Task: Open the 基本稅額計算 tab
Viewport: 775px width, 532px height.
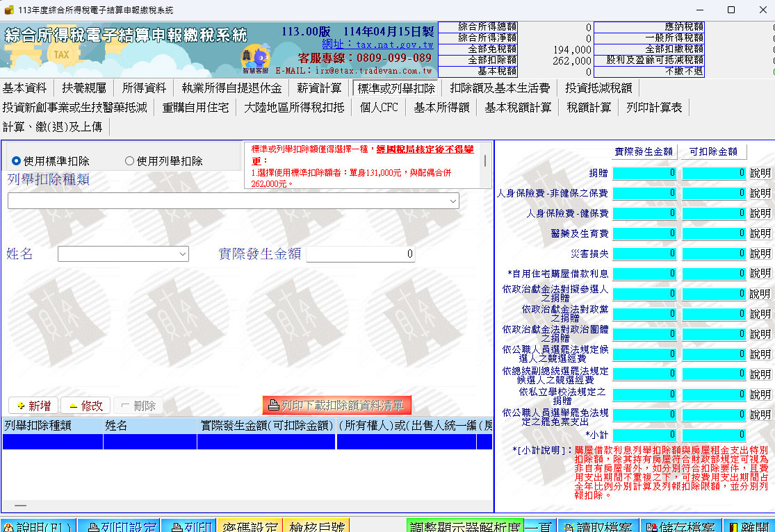Action: pyautogui.click(x=518, y=107)
